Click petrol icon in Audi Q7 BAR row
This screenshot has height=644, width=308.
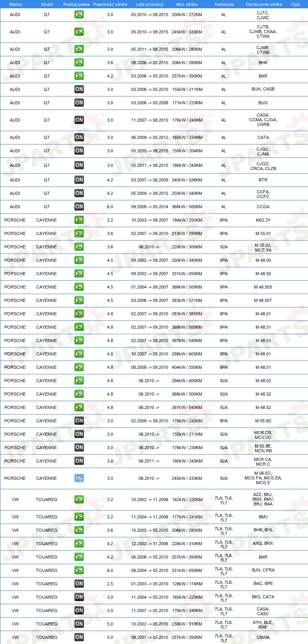click(79, 76)
